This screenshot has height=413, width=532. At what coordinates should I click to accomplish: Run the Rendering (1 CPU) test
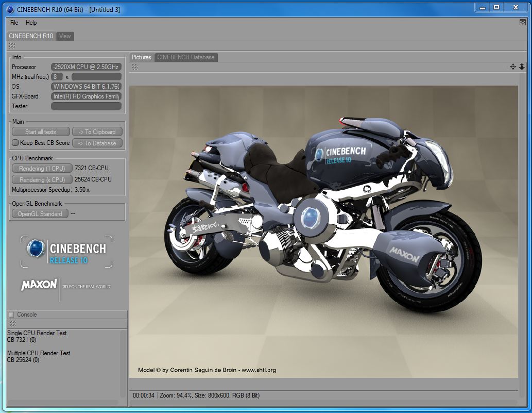[42, 169]
